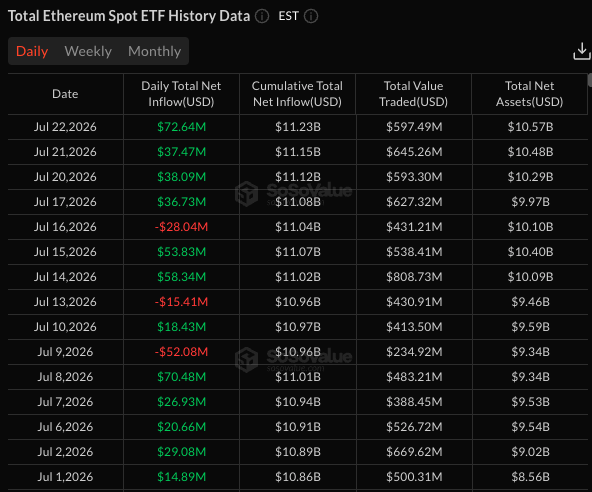Click the info icon beside History Data title
The height and width of the screenshot is (492, 592).
pos(262,16)
